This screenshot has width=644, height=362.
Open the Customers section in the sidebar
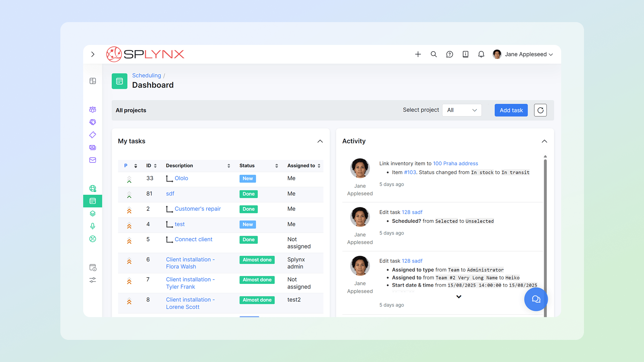coord(93,109)
